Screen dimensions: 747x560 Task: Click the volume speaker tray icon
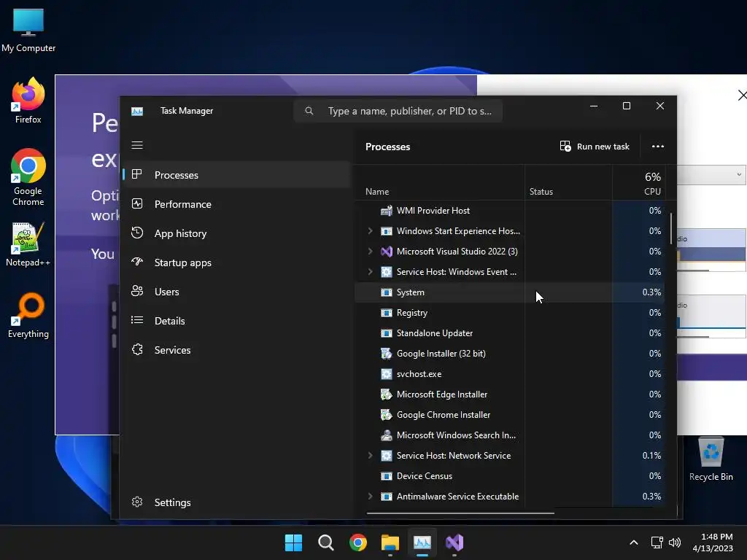click(x=675, y=542)
